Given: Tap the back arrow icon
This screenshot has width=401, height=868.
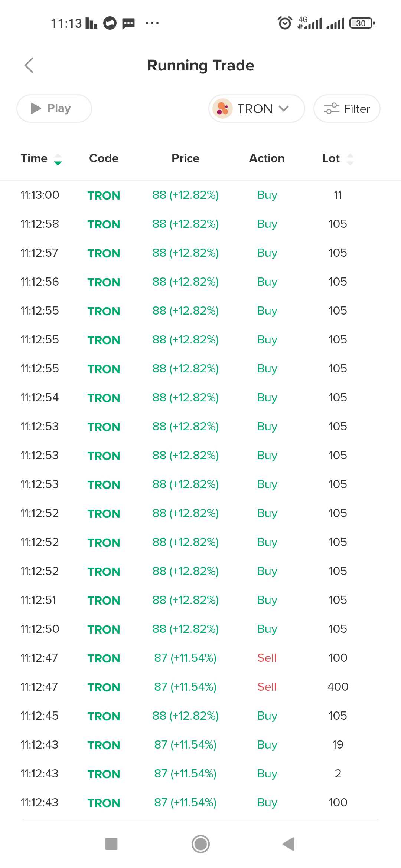Looking at the screenshot, I should (x=29, y=65).
